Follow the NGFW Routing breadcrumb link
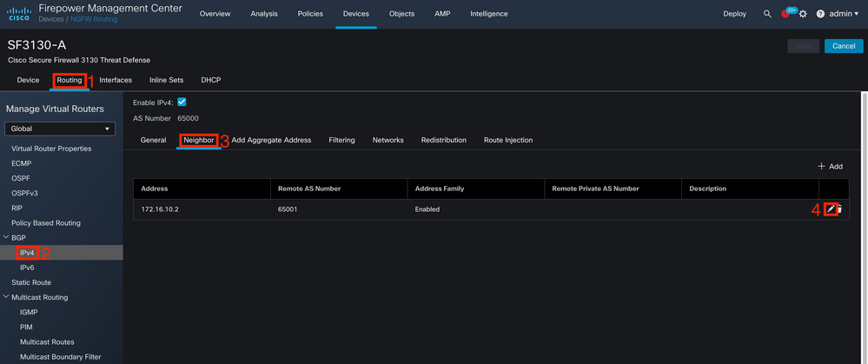868x364 pixels. click(x=94, y=19)
